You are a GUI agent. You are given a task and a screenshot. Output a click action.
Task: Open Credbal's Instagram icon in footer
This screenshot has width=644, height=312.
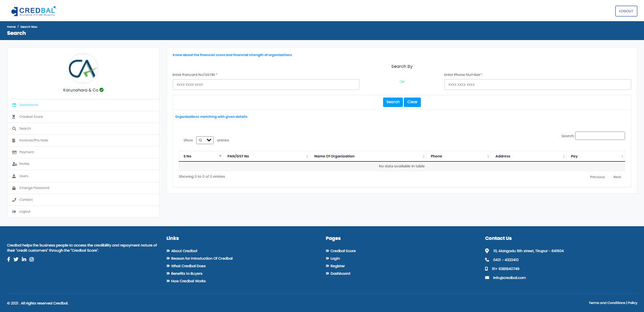(32, 259)
